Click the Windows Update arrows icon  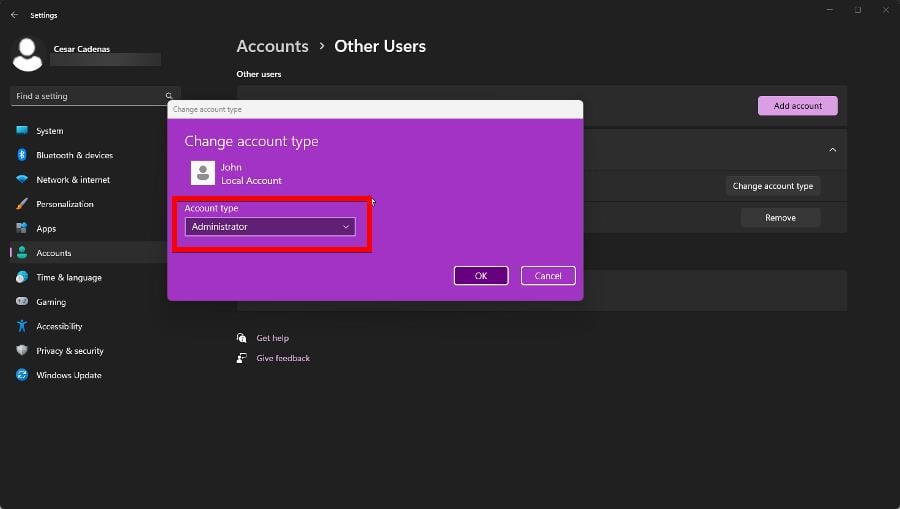tap(22, 375)
